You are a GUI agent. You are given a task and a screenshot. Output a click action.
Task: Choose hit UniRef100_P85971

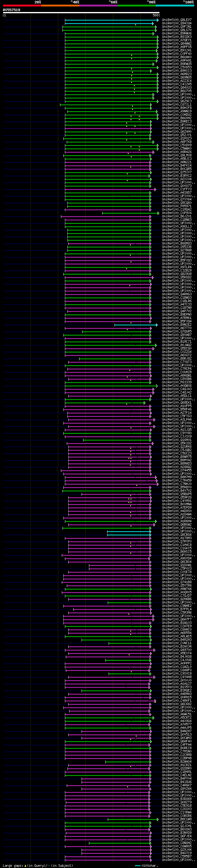(176, 206)
